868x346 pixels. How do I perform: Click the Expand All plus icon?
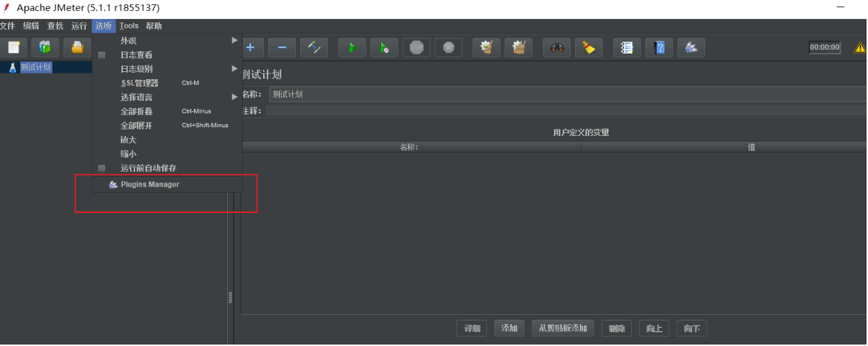point(250,47)
